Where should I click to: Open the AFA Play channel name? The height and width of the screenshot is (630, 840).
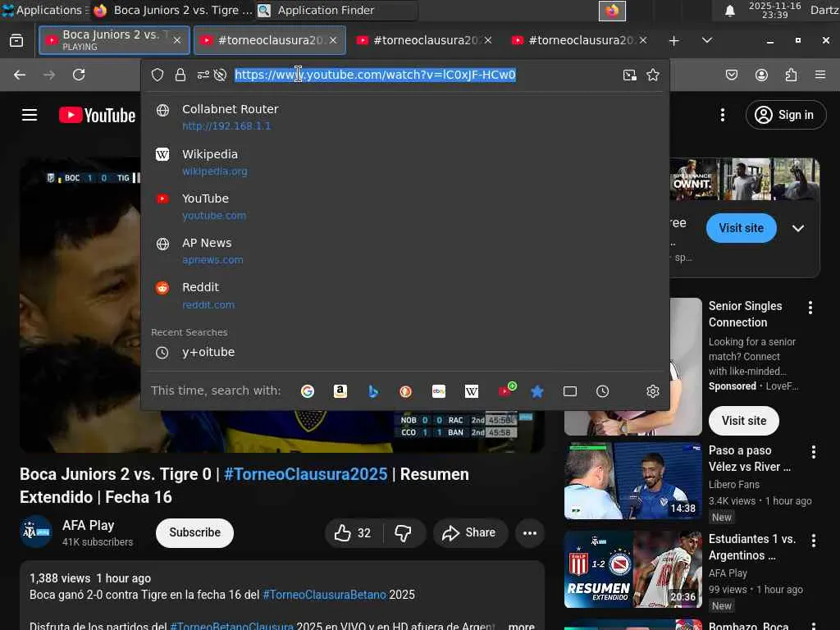(x=89, y=526)
